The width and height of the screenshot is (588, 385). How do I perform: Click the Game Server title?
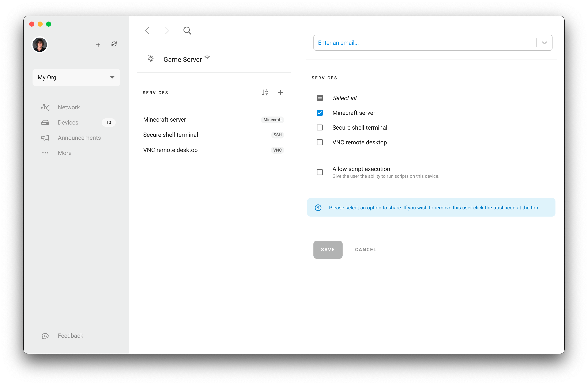(x=182, y=60)
